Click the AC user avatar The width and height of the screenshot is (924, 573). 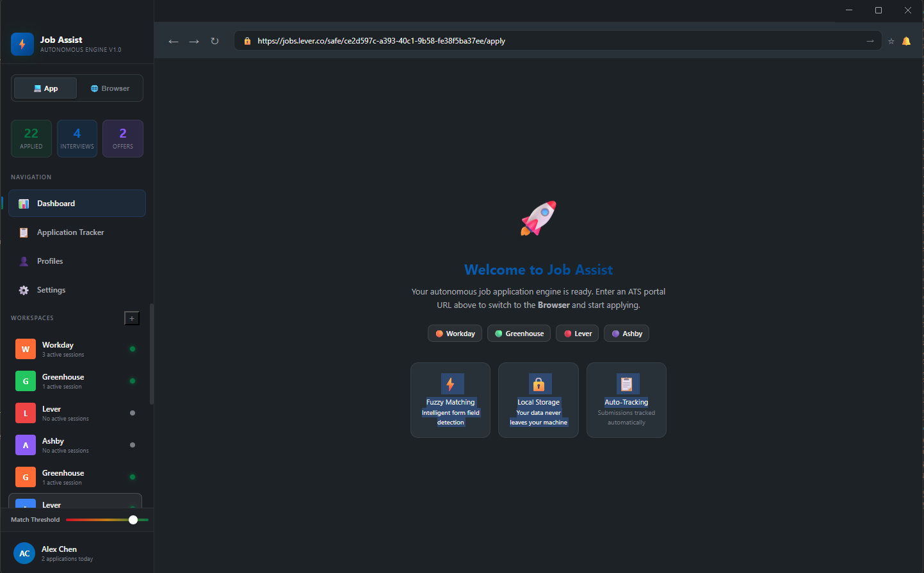24,553
